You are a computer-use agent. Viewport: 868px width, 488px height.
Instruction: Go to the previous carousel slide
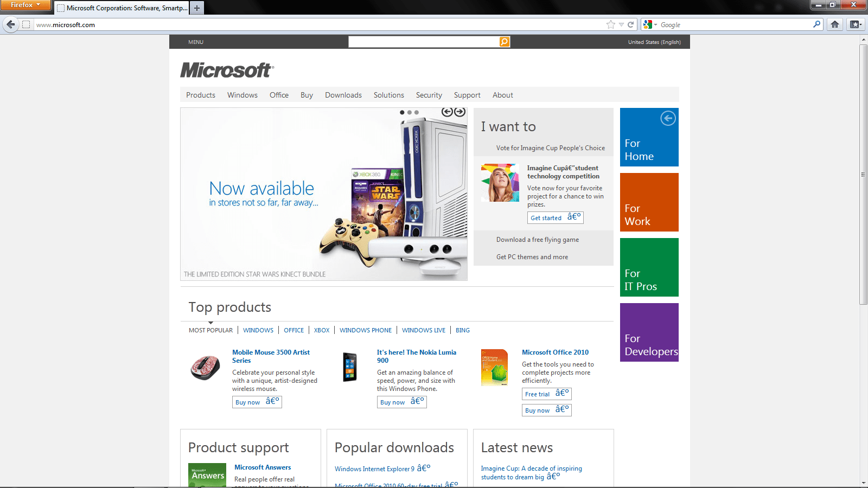point(447,112)
